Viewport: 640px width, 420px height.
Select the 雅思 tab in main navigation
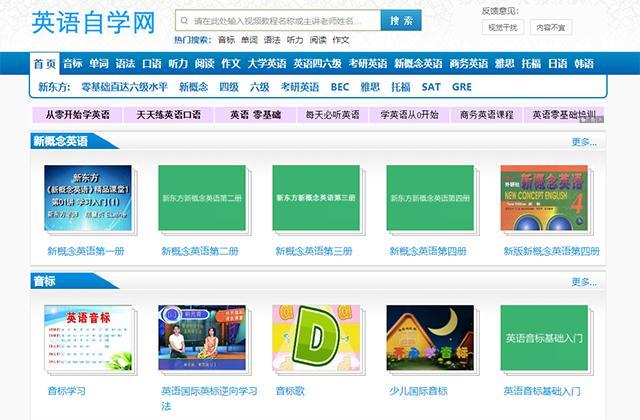click(x=505, y=63)
